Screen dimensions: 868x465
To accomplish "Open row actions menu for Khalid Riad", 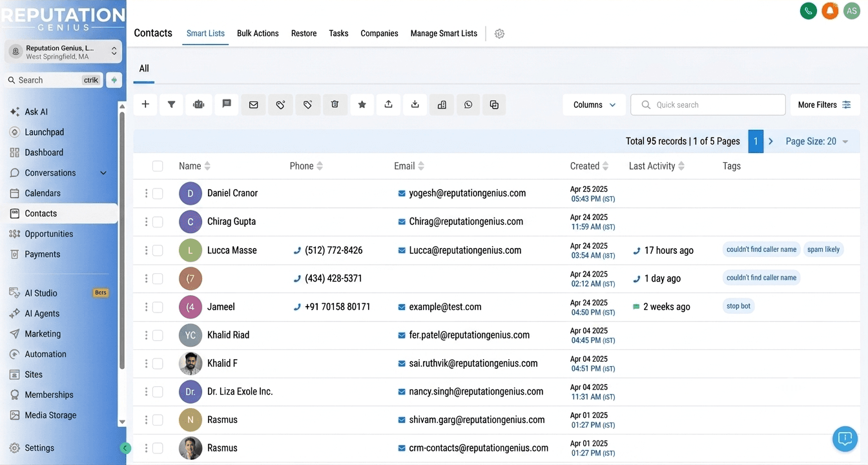I will click(146, 335).
